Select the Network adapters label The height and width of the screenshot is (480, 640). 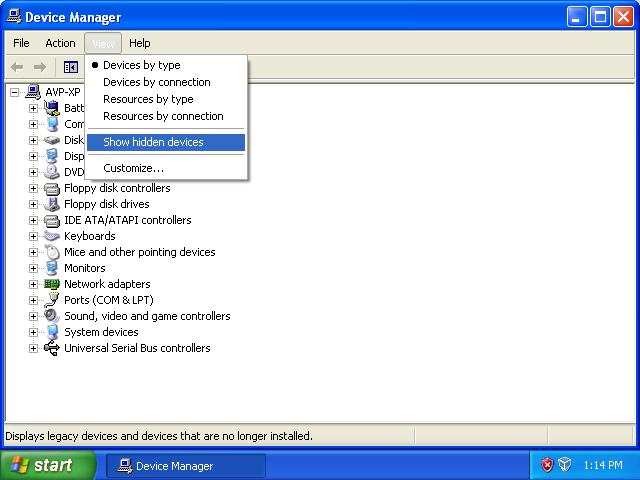pos(107,284)
